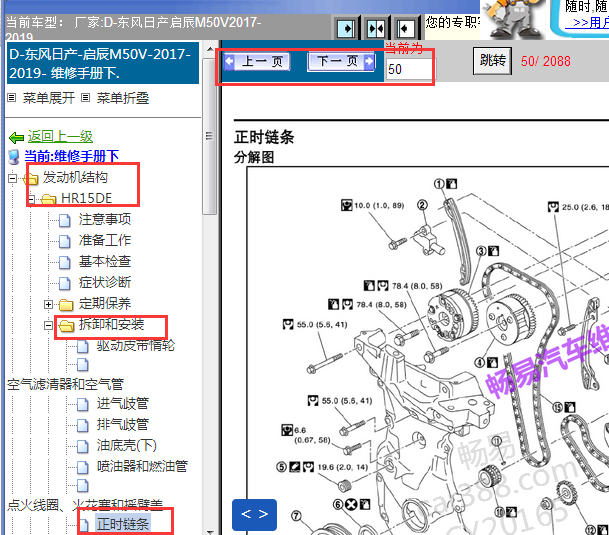Click the blue < > navigation button

click(x=254, y=514)
